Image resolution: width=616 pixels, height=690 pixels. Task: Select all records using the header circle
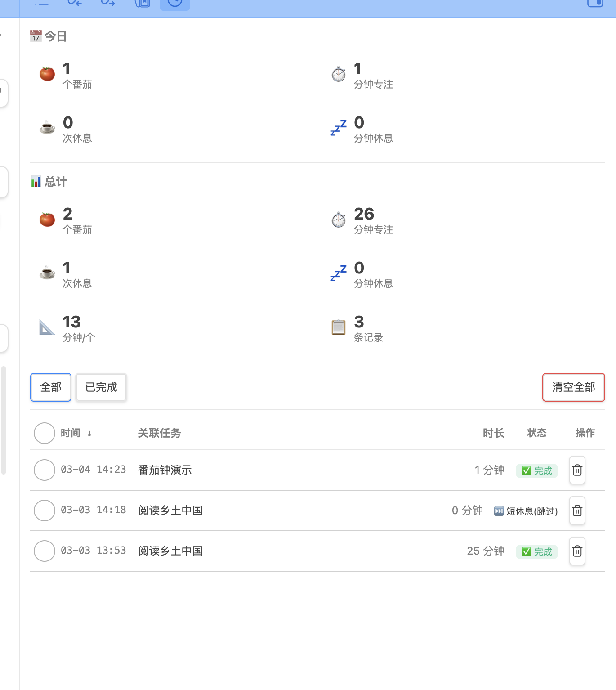tap(44, 433)
